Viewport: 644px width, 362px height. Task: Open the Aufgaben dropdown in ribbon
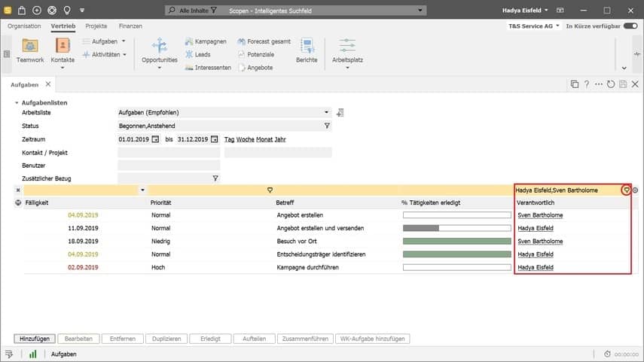tap(123, 41)
